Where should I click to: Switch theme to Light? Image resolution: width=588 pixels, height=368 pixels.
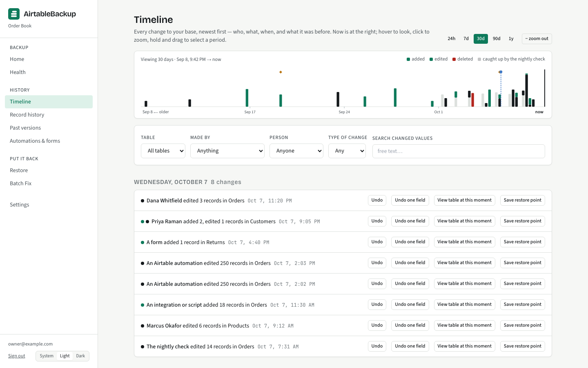tap(65, 356)
